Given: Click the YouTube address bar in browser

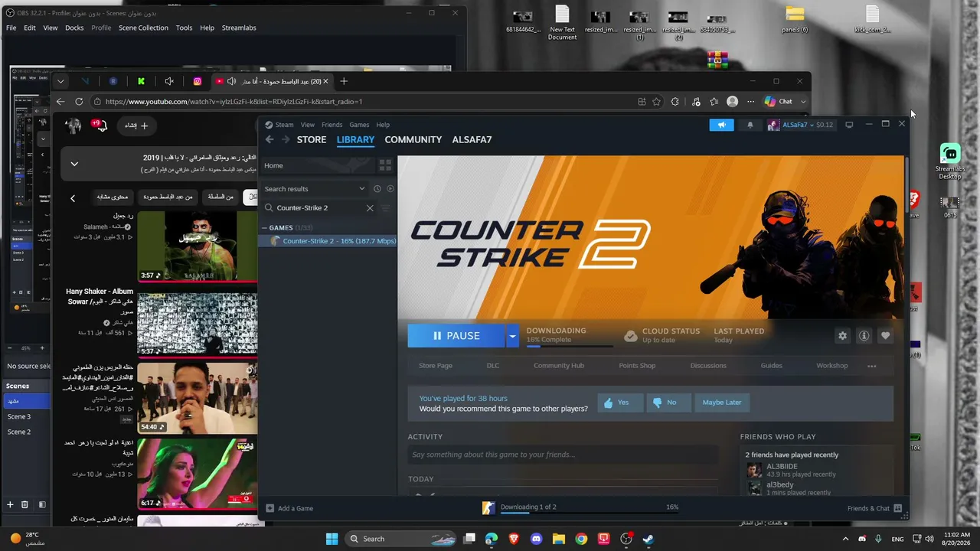Looking at the screenshot, I should click(x=363, y=102).
